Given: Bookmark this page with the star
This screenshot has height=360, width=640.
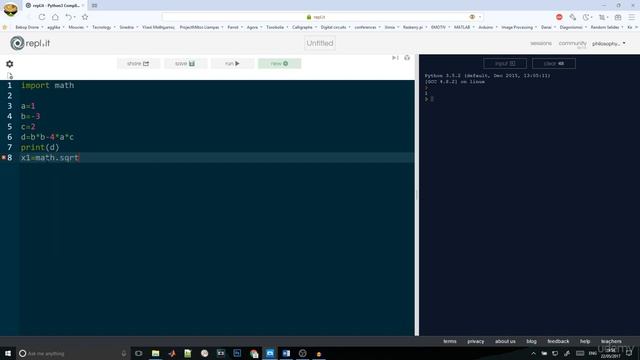Looking at the screenshot, I should 85,17.
